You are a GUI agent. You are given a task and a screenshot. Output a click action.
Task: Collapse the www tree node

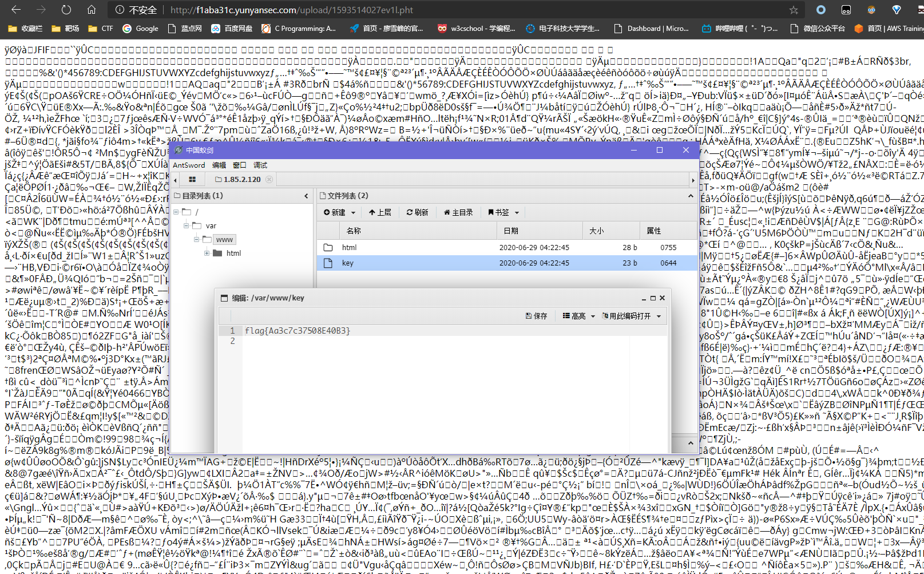pyautogui.click(x=196, y=239)
